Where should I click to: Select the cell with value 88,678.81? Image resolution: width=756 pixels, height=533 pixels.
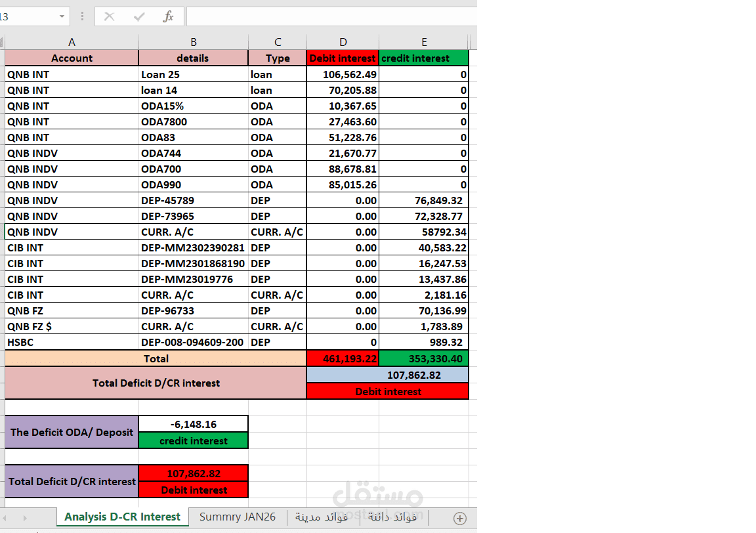343,169
